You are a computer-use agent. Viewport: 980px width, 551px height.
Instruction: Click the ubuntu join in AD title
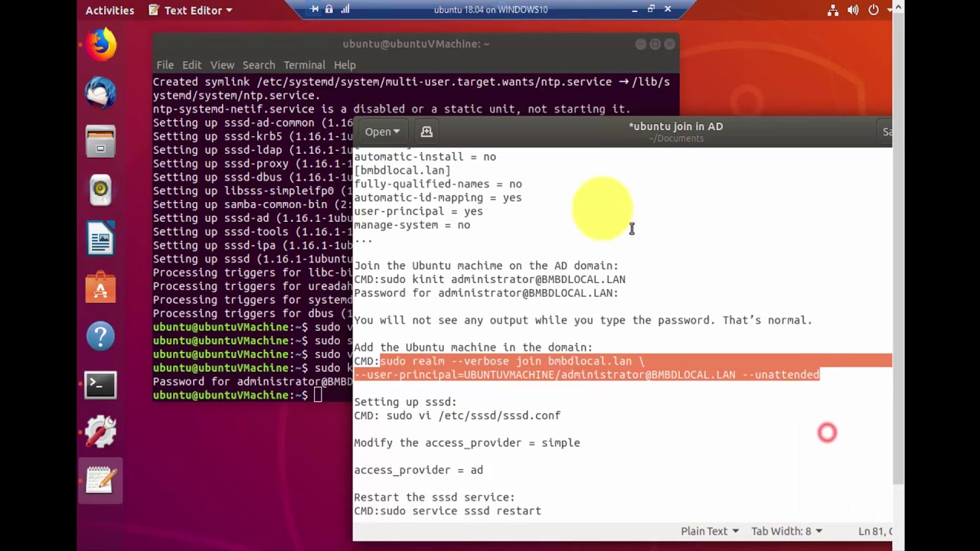pyautogui.click(x=676, y=126)
